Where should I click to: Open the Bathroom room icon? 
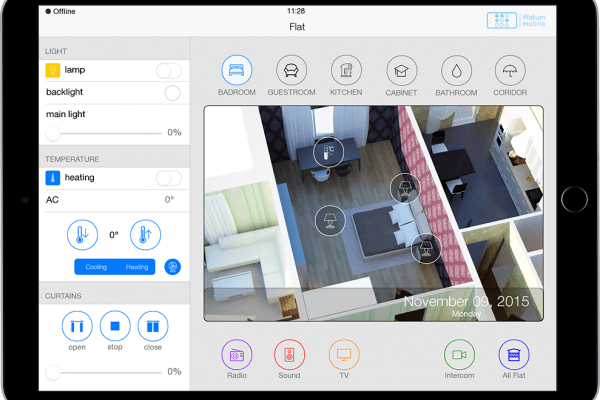tap(456, 71)
